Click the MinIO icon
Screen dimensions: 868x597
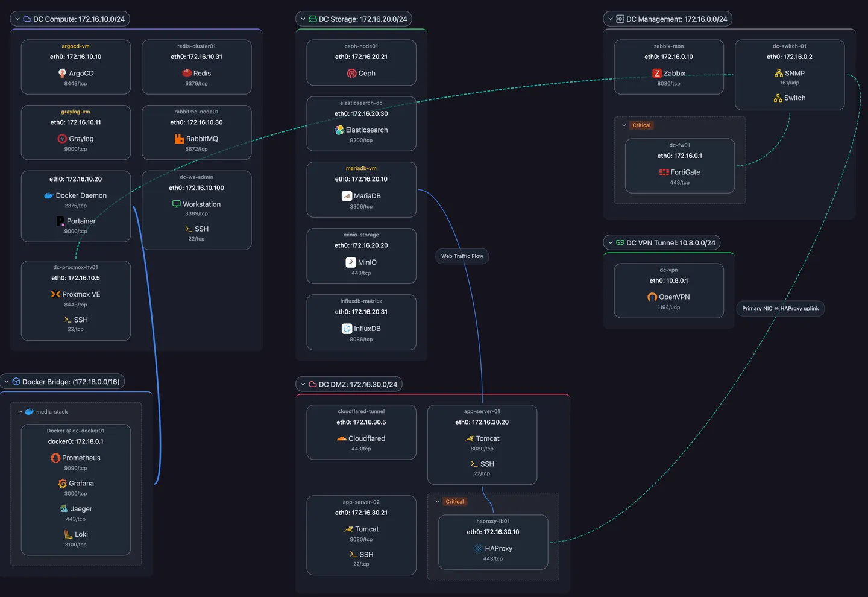(351, 262)
